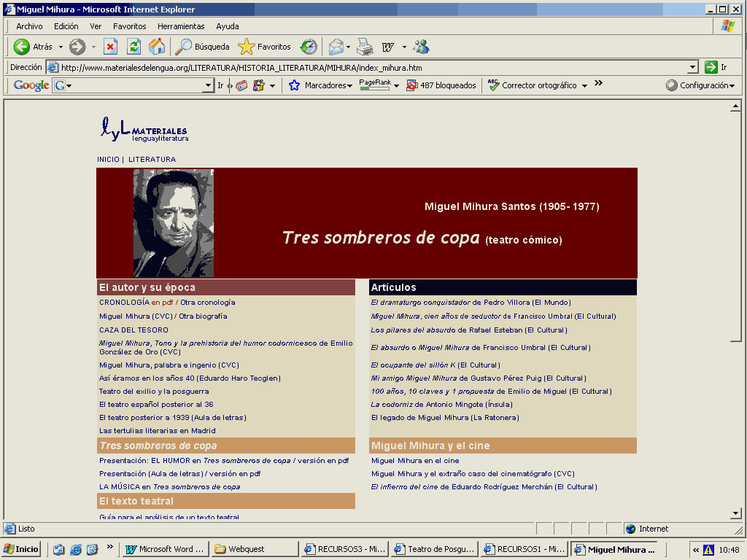This screenshot has height=560, width=747.
Task: Click the Miguel Mihura portrait image
Action: (x=174, y=223)
